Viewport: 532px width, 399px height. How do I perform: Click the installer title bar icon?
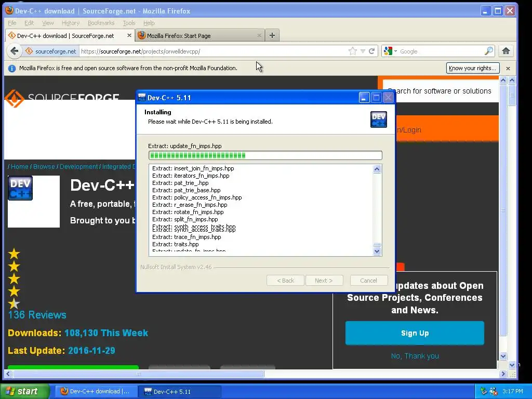142,97
